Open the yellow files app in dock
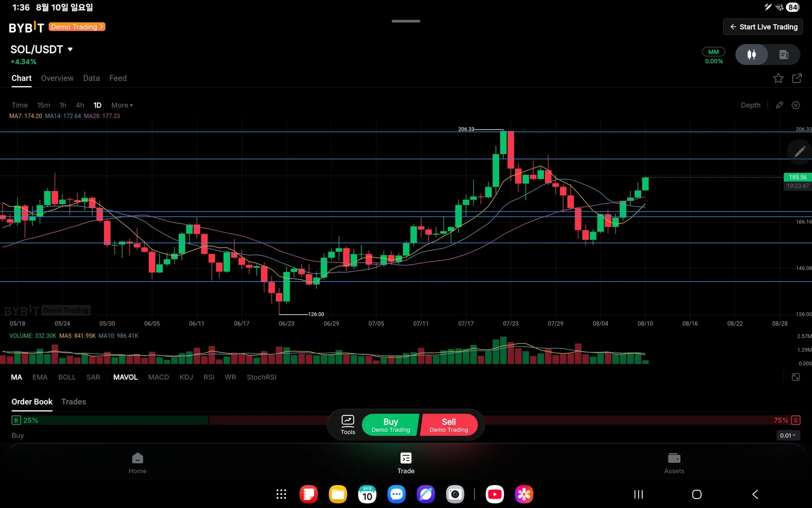 [x=338, y=494]
